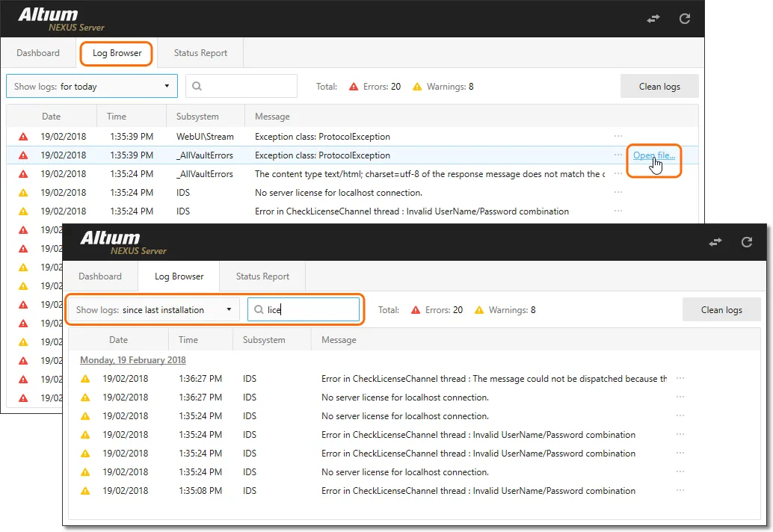773x532 pixels.
Task: Click swap arrows icon in front window
Action: coord(715,242)
